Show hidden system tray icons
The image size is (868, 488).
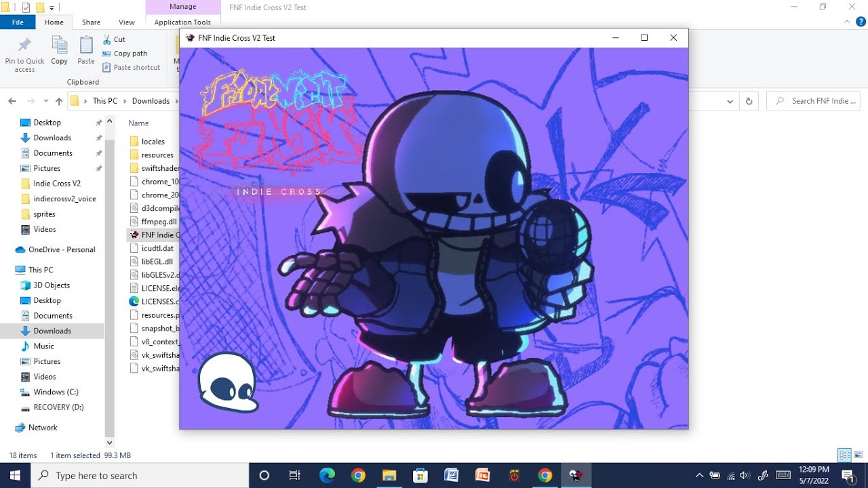tap(699, 475)
